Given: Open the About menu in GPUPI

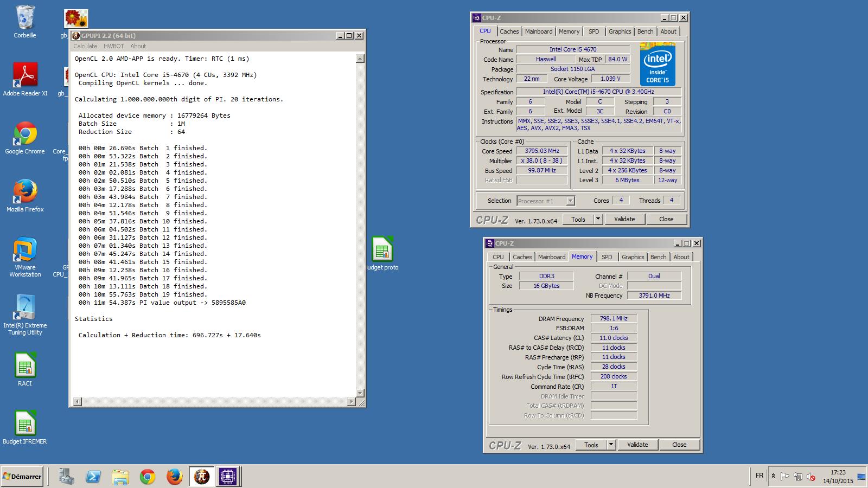Looking at the screenshot, I should pos(138,46).
